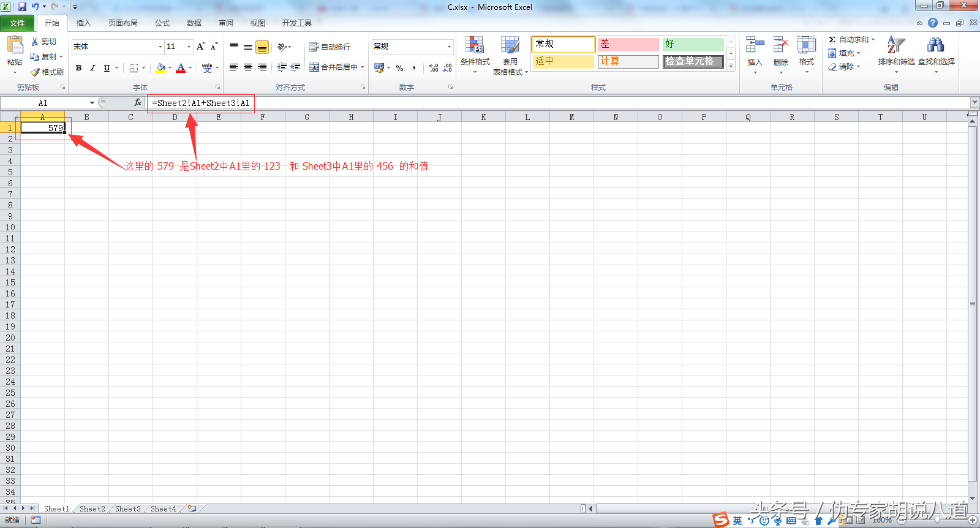Click the Cut scissors icon
The image size is (980, 528).
coord(35,42)
